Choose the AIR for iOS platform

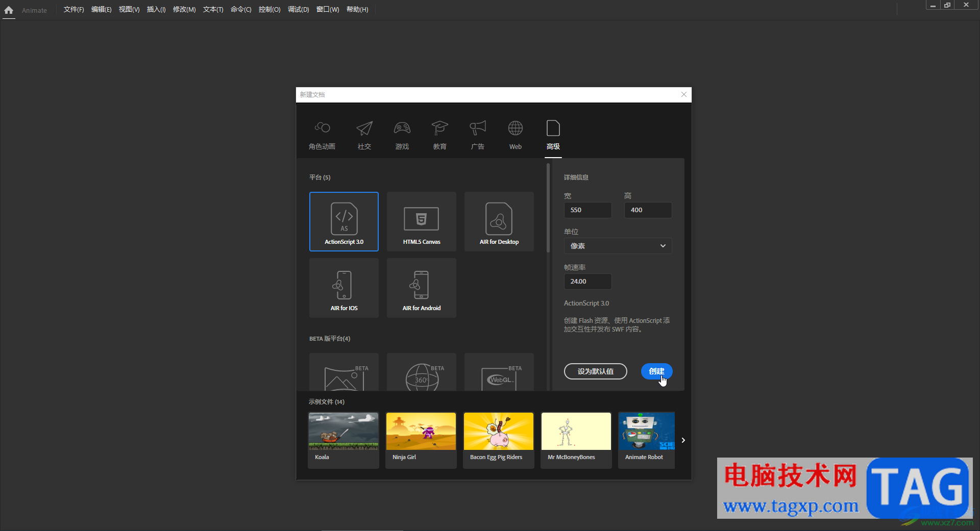tap(344, 288)
